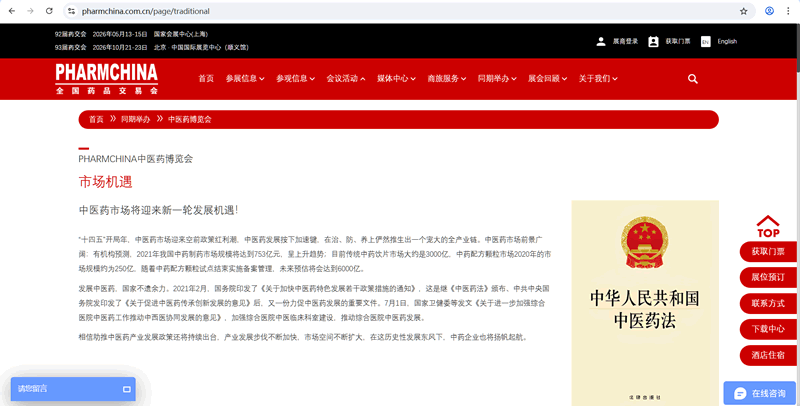This screenshot has width=800, height=406.
Task: Click the PHARMCHINA logo
Action: pos(105,78)
